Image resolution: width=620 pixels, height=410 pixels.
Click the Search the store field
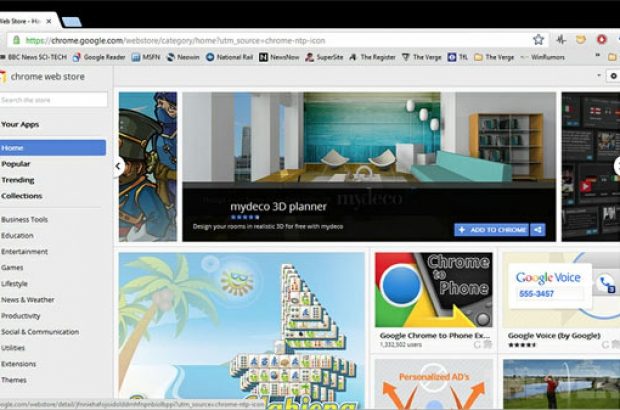[54, 100]
